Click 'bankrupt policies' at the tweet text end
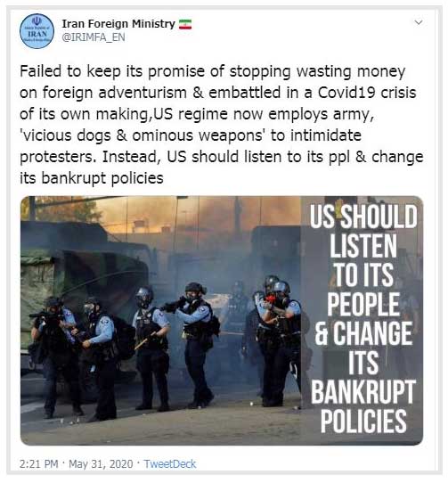 click(102, 178)
